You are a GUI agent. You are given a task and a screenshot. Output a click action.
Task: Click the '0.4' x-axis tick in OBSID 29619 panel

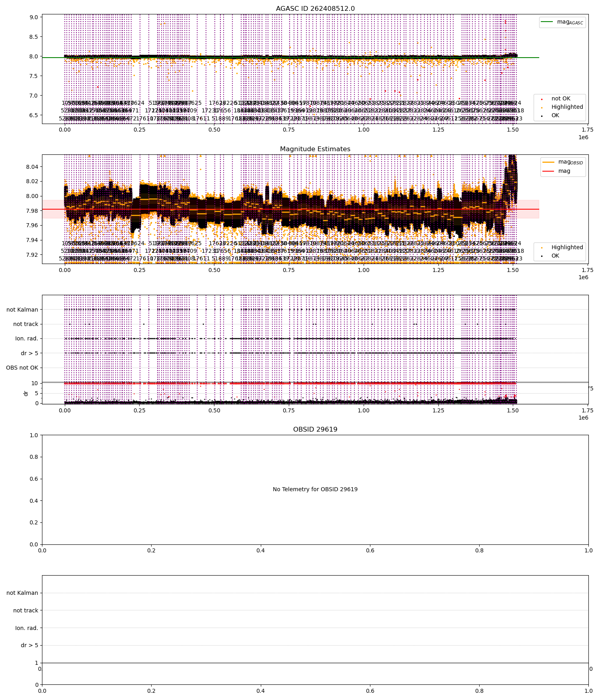click(261, 551)
